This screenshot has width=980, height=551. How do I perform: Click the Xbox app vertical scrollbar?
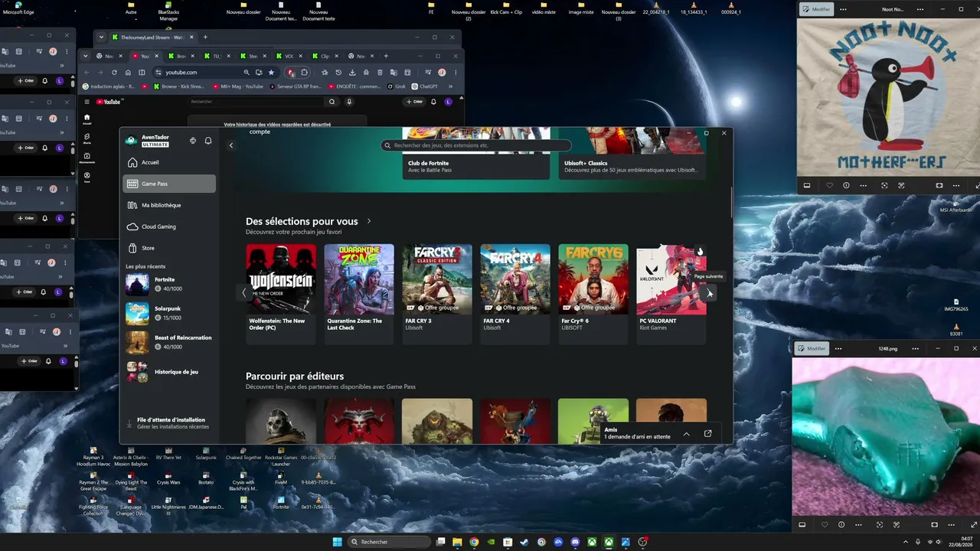click(731, 203)
